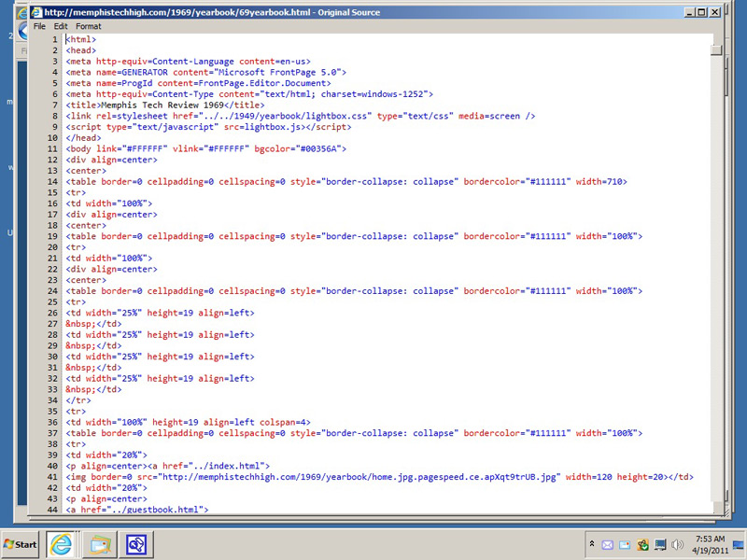Viewport: 747px width, 560px height.
Task: Click the <center> tag on line 13
Action: tap(86, 171)
